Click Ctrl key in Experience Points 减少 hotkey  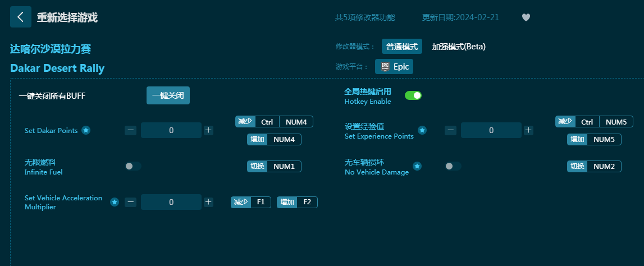pyautogui.click(x=587, y=122)
